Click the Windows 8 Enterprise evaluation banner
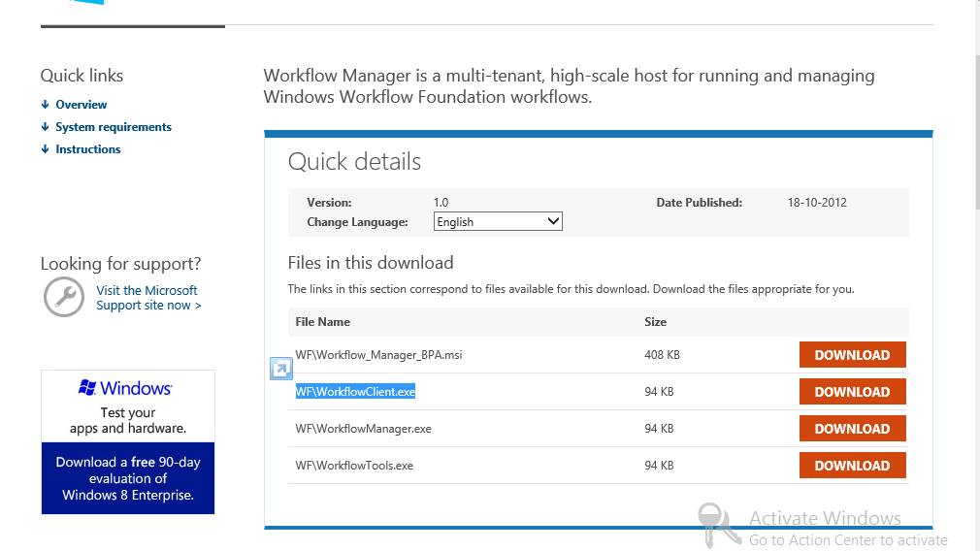Screen dimensions: 980x551 pos(128,478)
